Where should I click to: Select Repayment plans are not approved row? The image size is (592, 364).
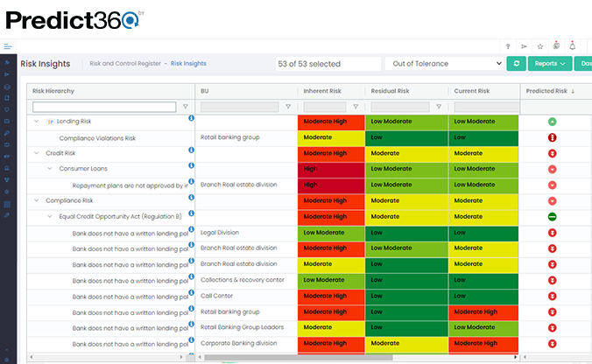pyautogui.click(x=130, y=185)
